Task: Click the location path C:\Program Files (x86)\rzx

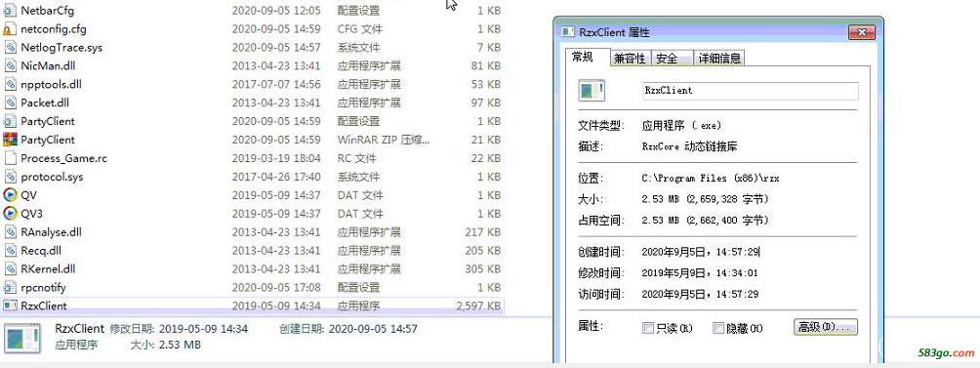Action: pyautogui.click(x=711, y=178)
